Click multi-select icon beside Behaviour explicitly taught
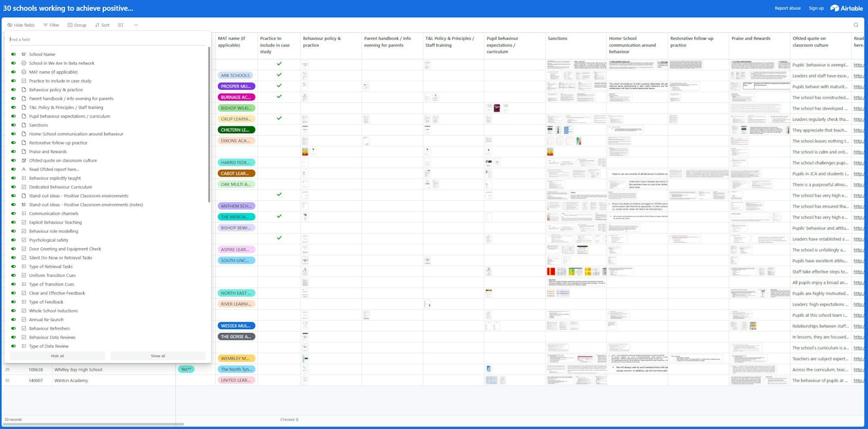This screenshot has height=429, width=868. (x=24, y=178)
